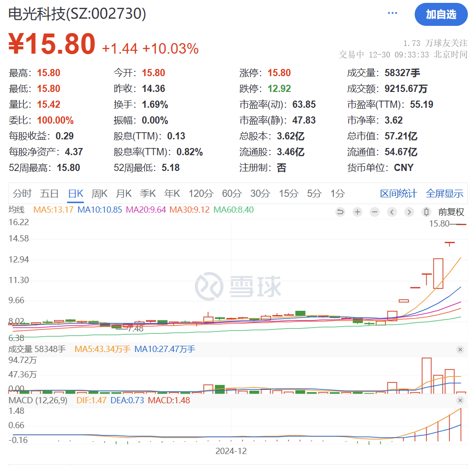Pan the chart right with right chevron icon
Screen dimensions: 476x466
(409, 212)
